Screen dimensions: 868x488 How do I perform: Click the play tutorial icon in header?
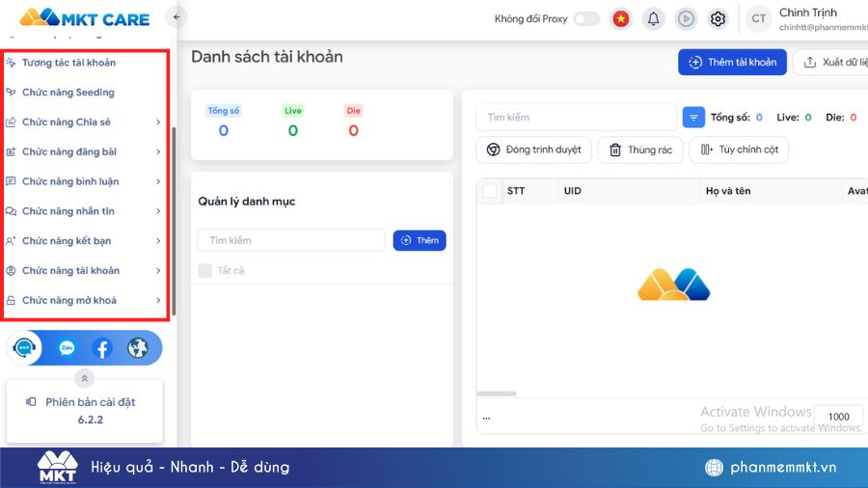click(686, 18)
